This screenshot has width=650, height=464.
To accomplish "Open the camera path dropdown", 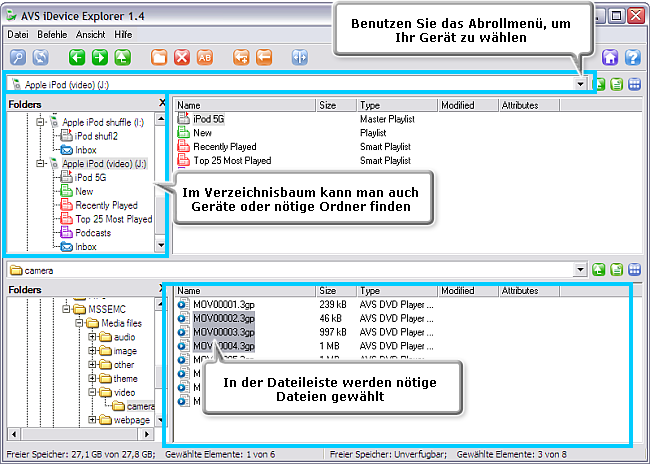I will (580, 270).
